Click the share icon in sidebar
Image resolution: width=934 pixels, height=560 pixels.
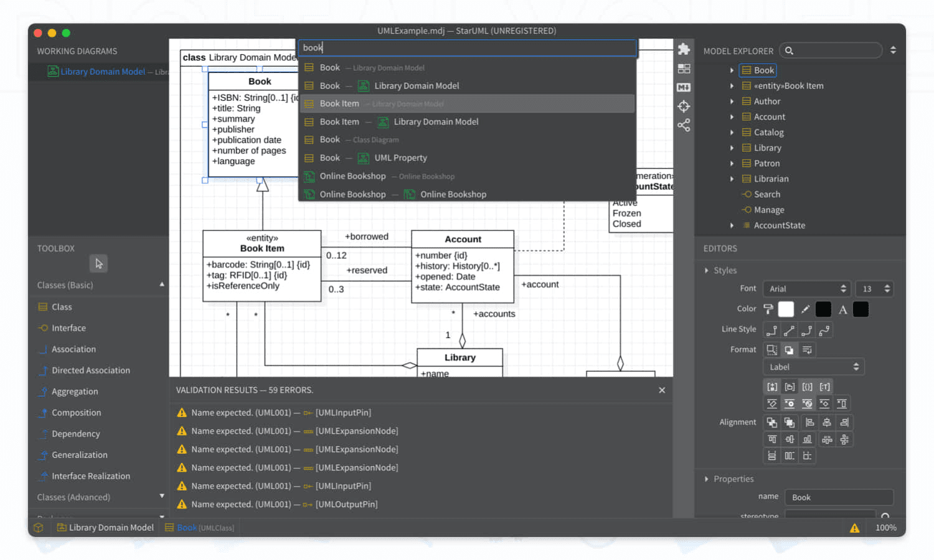[x=684, y=125]
